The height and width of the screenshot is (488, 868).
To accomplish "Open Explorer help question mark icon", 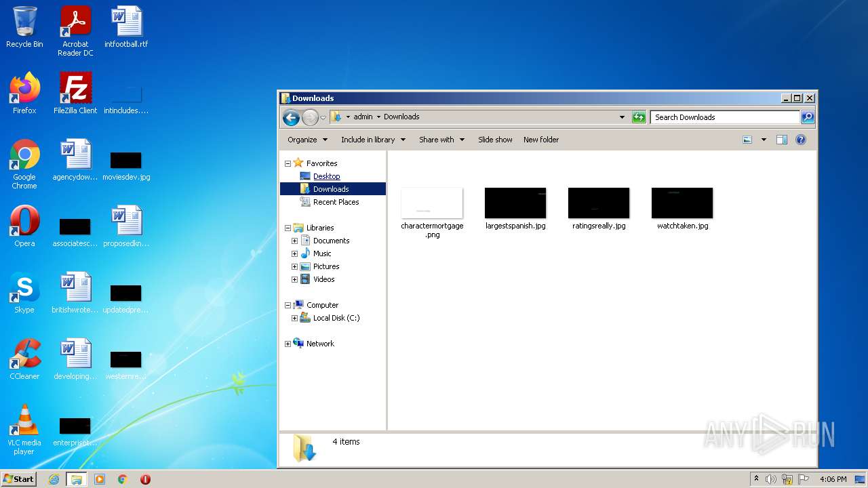I will 801,140.
